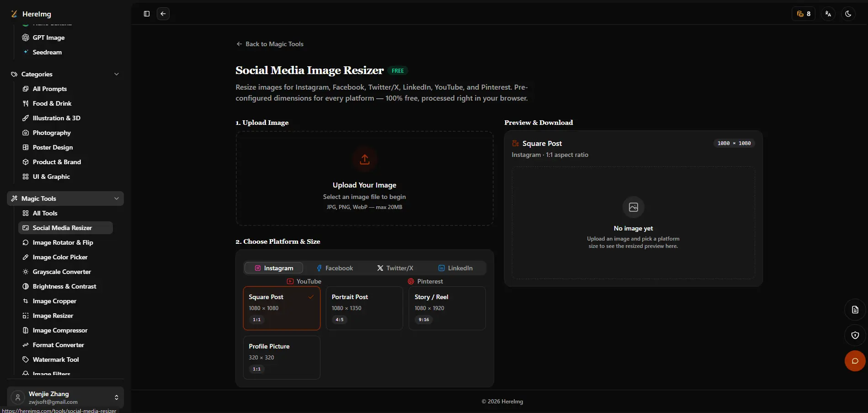Open Image Color Picker tool
This screenshot has width=868, height=413.
click(65, 257)
